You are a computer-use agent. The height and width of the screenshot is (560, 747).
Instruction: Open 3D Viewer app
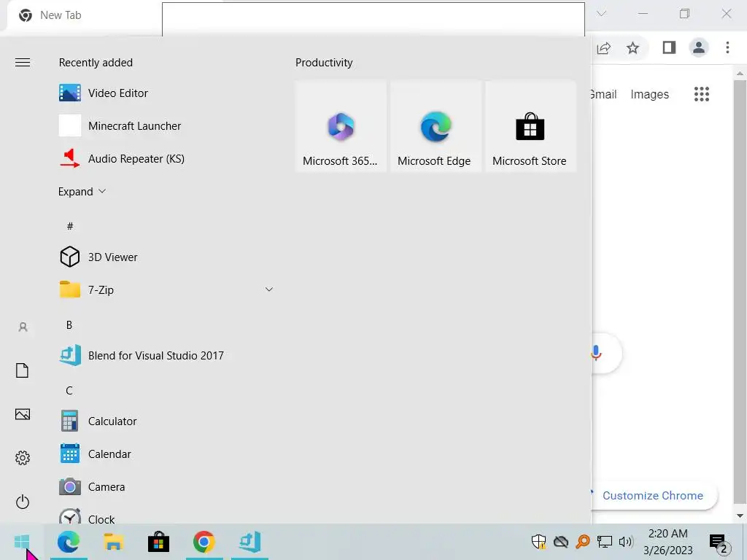tap(167, 257)
